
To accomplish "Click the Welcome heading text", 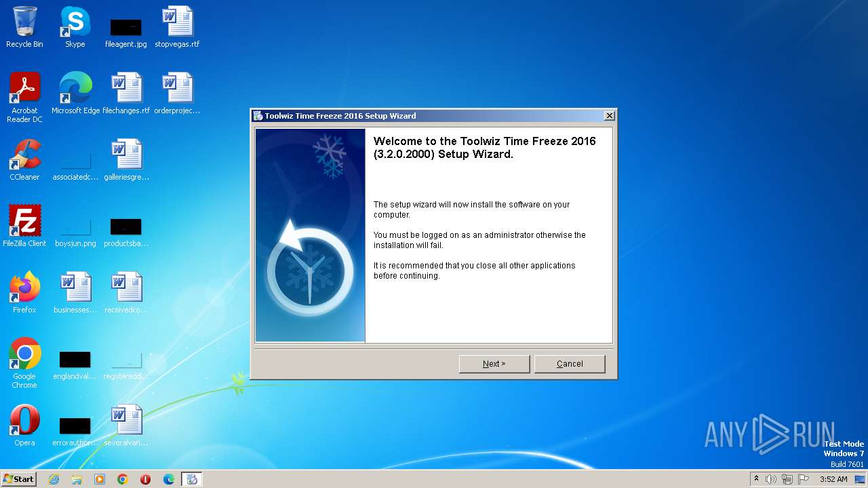I will (484, 148).
